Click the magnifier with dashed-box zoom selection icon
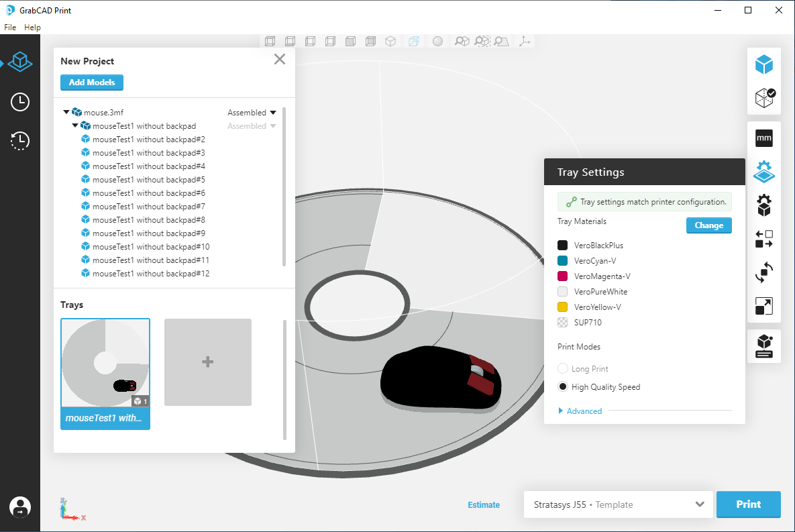This screenshot has width=795, height=532. (482, 41)
